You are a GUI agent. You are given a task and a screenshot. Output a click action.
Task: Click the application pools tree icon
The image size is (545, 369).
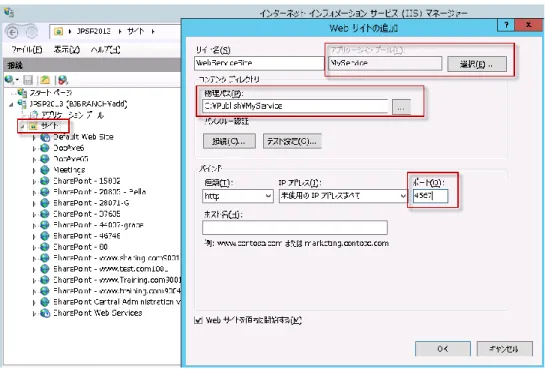[x=34, y=115]
